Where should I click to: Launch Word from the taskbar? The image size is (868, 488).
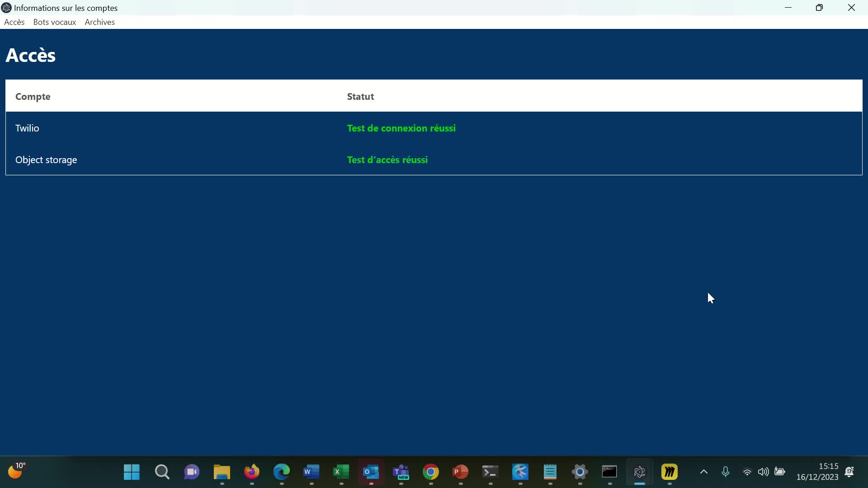311,472
